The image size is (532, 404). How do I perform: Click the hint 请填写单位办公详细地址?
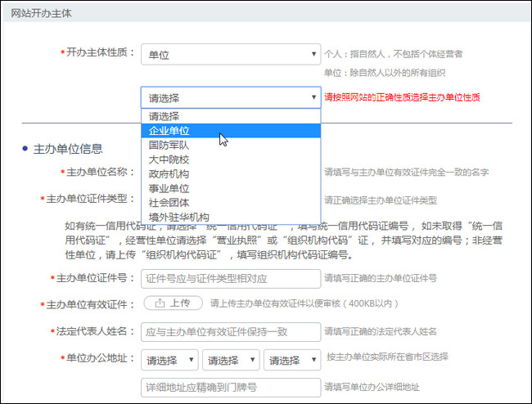click(x=372, y=387)
